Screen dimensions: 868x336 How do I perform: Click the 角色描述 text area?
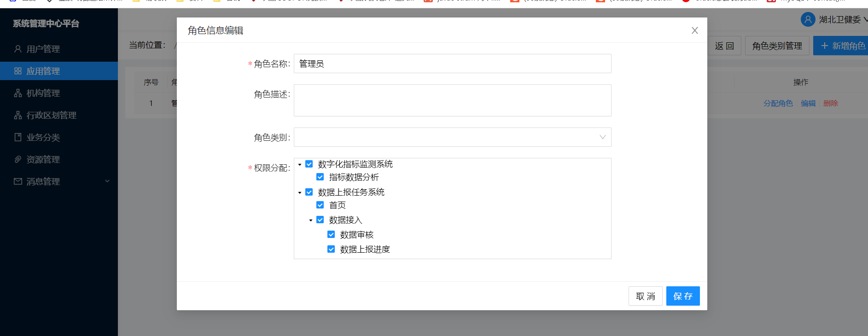(x=453, y=100)
